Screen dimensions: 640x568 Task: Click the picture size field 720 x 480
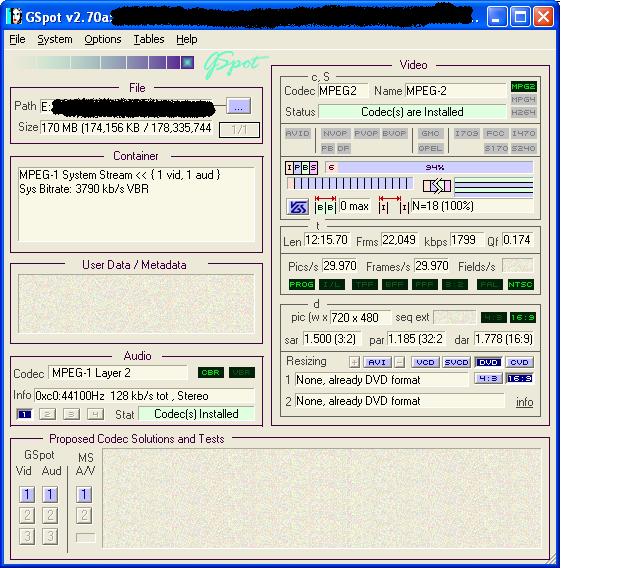[360, 317]
